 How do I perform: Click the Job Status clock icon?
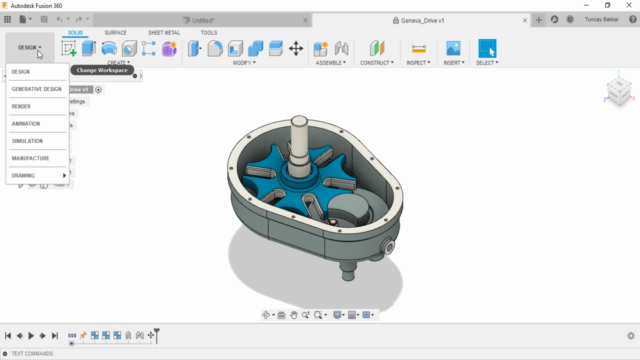pos(570,19)
